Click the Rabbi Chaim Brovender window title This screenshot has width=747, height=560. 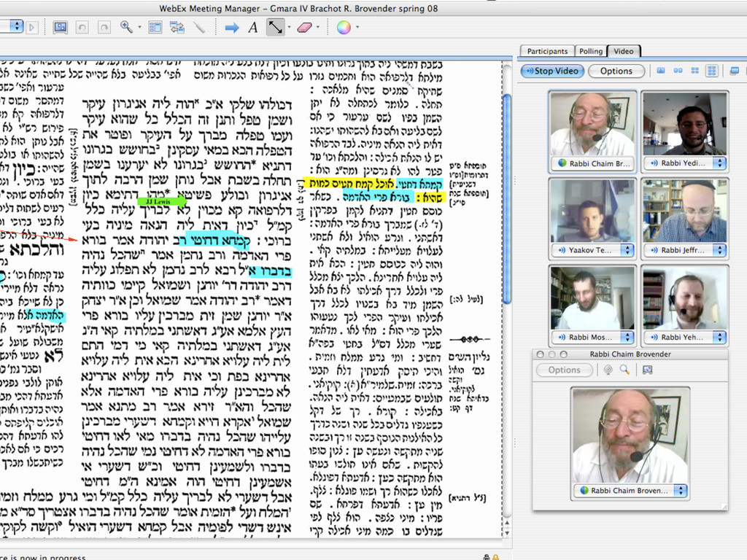(630, 354)
